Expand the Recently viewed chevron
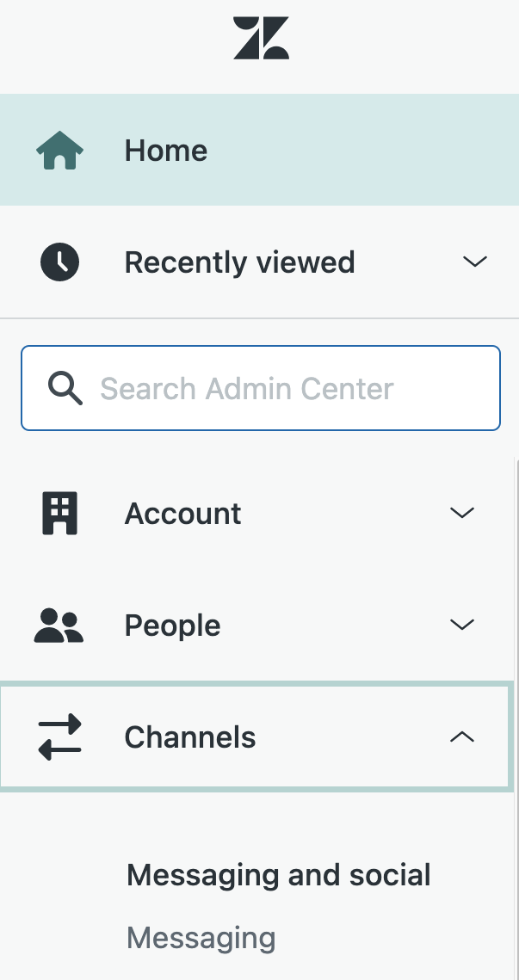This screenshot has width=519, height=980. click(x=474, y=262)
